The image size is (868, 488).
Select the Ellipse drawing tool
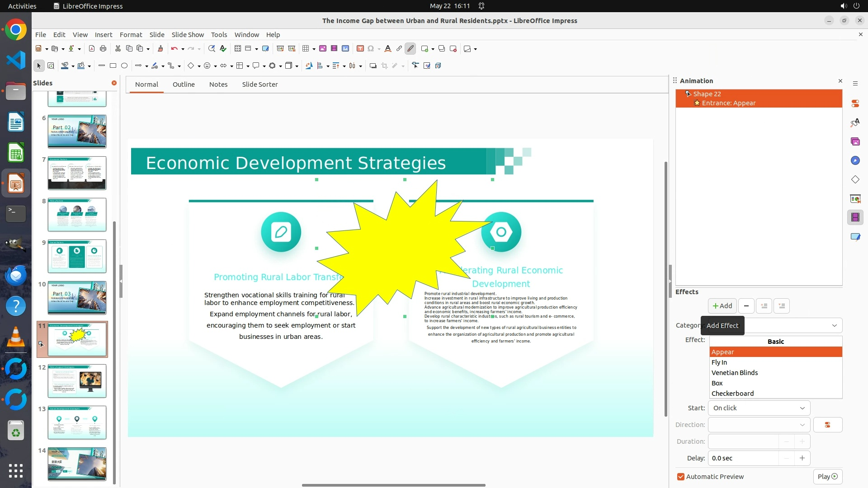pyautogui.click(x=124, y=66)
